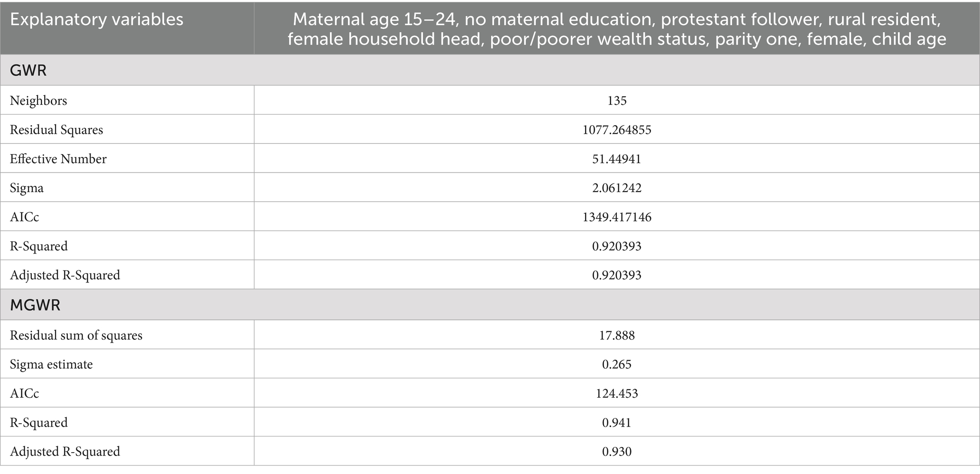Click the MGWR AICc value 124.453
Image resolution: width=980 pixels, height=474 pixels.
pyautogui.click(x=617, y=393)
